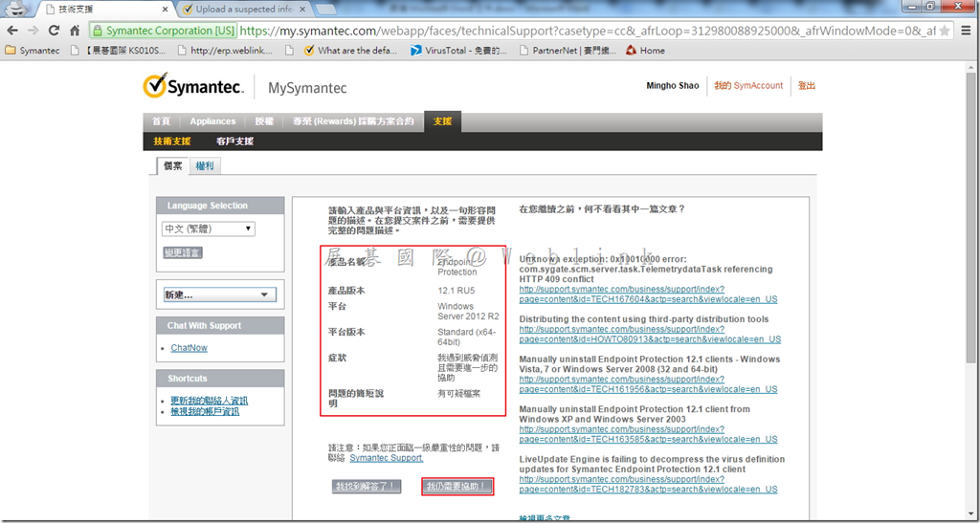
Task: Click the 12.1 RU5 product version value
Action: 457,291
